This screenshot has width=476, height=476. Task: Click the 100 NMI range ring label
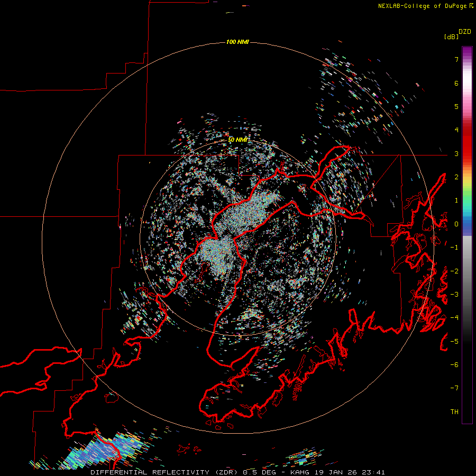click(x=237, y=42)
